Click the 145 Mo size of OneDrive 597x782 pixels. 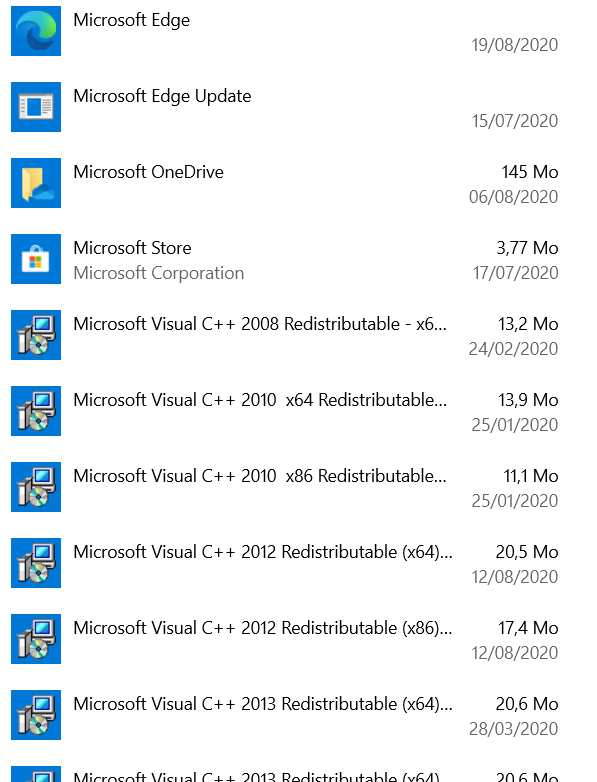530,172
